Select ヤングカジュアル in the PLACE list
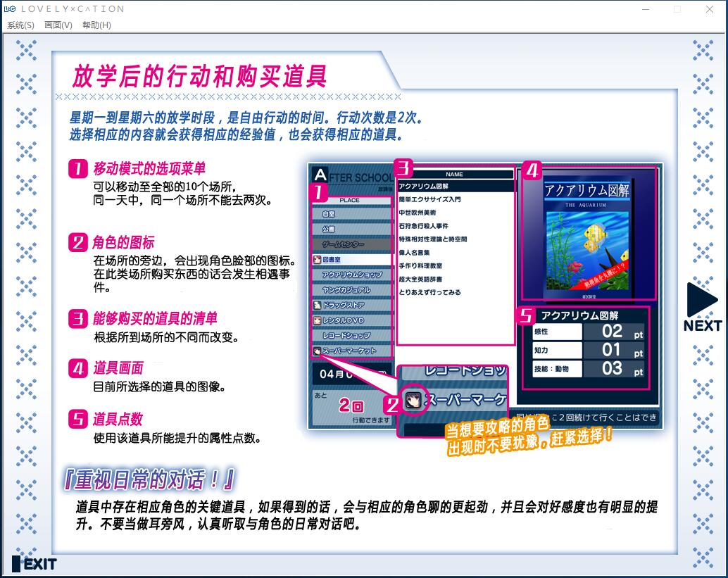This screenshot has width=728, height=578. click(353, 289)
